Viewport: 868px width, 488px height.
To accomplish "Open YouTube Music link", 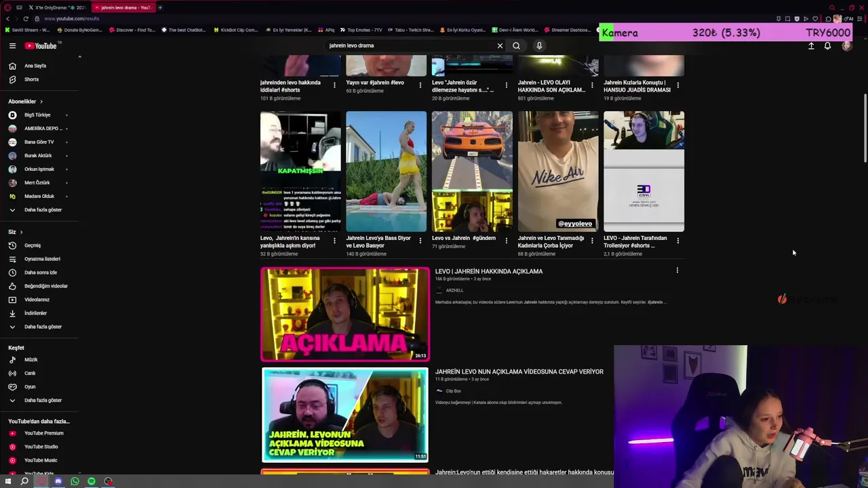I will pos(39,460).
